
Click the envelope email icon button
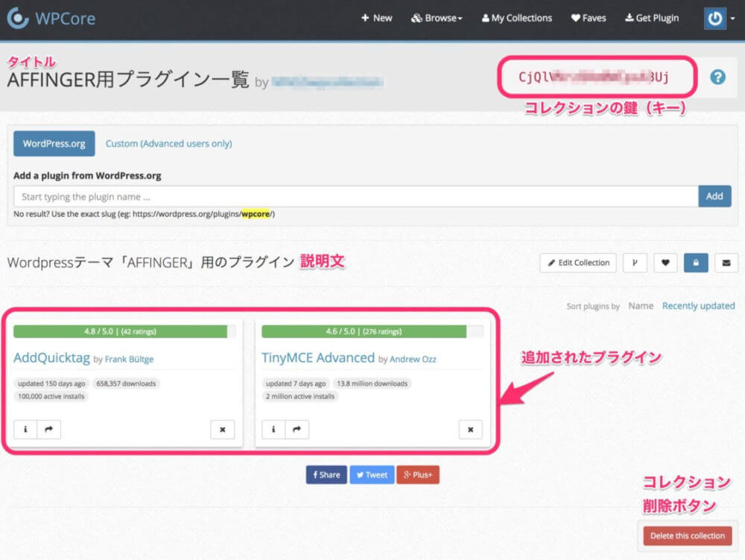pos(726,263)
